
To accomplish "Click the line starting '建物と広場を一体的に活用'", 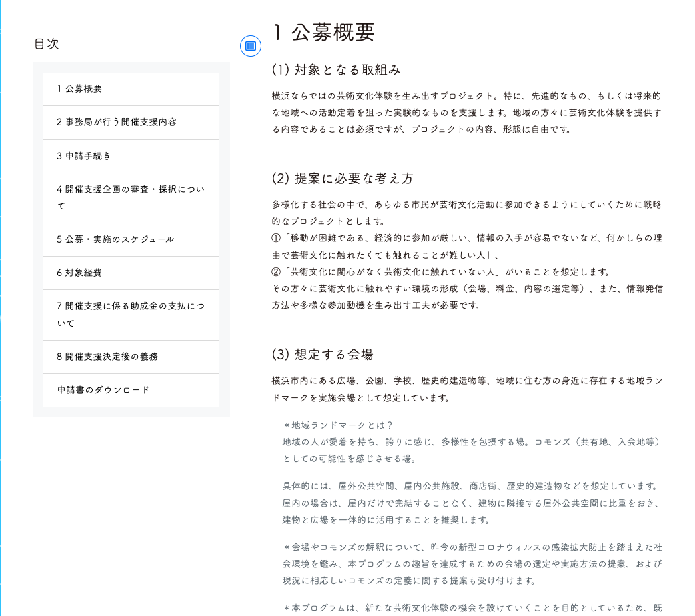I will tap(386, 520).
